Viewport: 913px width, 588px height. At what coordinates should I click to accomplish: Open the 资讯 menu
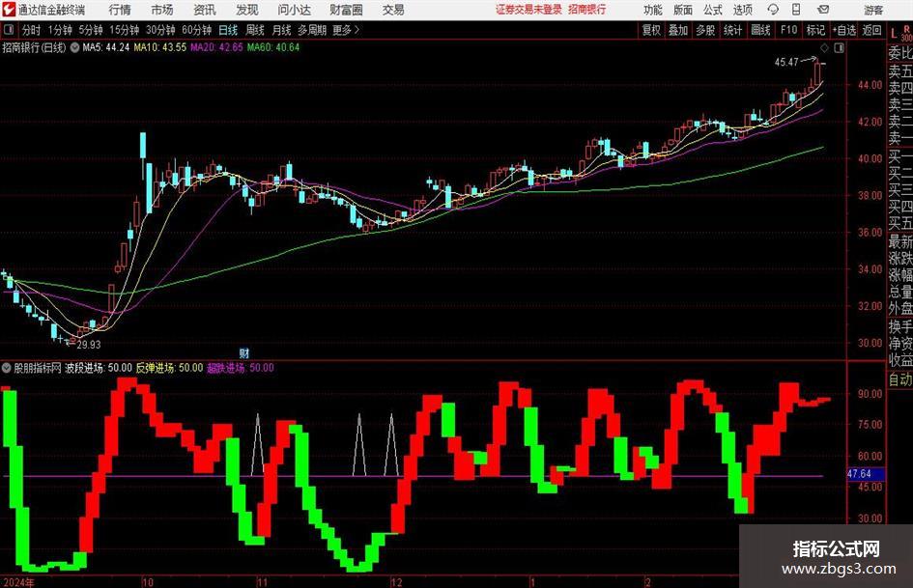tap(205, 10)
